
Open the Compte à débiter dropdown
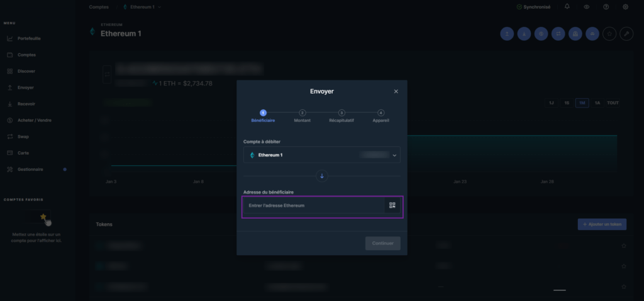[x=321, y=155]
